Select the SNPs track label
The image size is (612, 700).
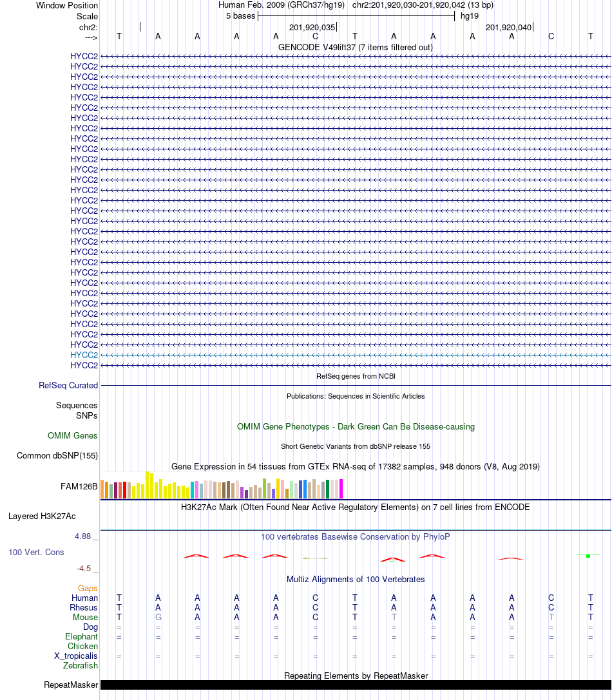[x=87, y=415]
